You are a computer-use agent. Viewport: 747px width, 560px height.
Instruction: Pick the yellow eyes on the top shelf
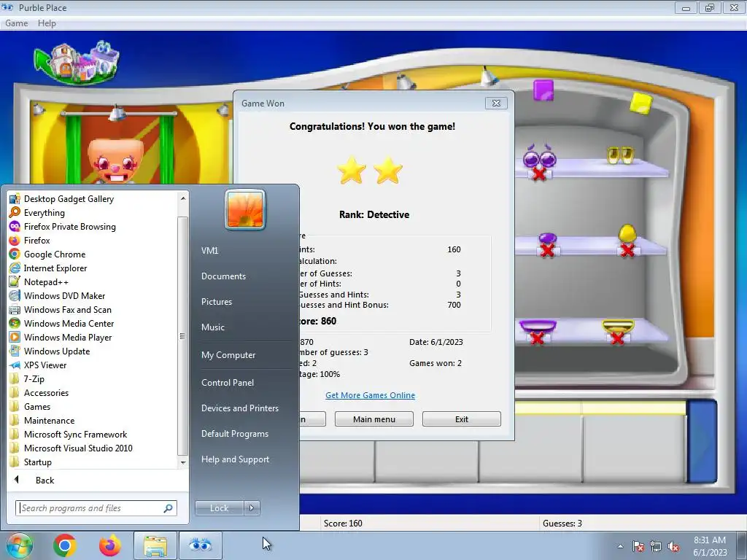tap(620, 155)
